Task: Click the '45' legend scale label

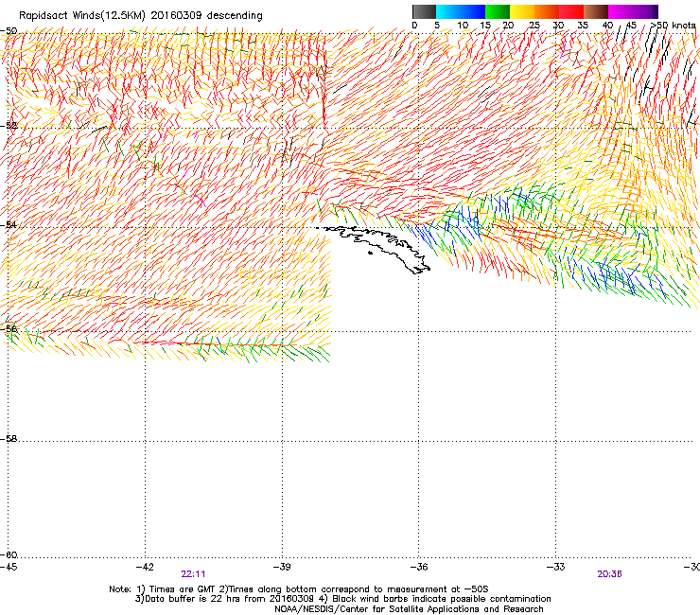Action: 631,26
